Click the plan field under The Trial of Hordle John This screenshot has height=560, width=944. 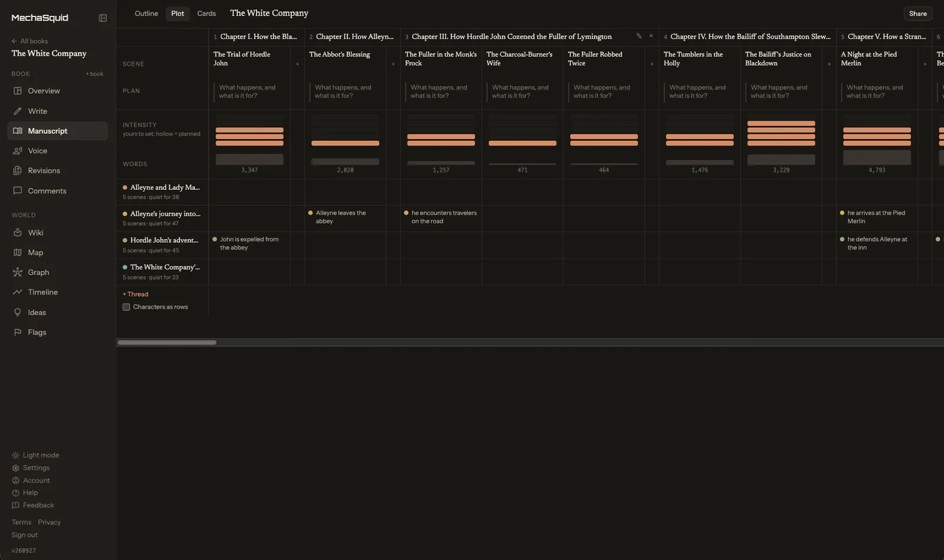tap(250, 91)
